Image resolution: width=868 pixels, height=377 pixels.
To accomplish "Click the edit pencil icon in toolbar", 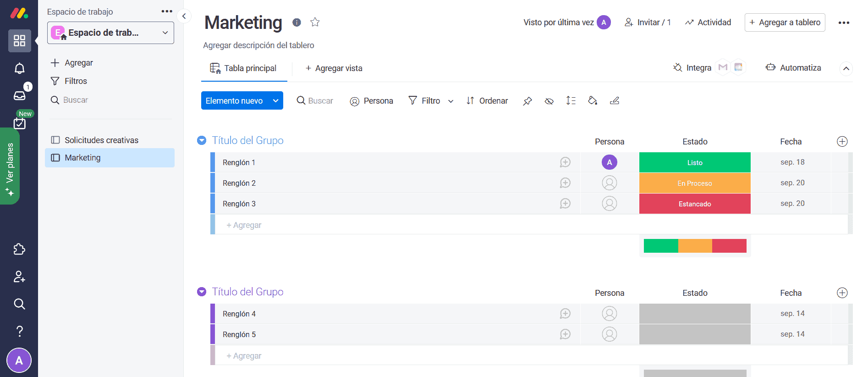I will 615,100.
